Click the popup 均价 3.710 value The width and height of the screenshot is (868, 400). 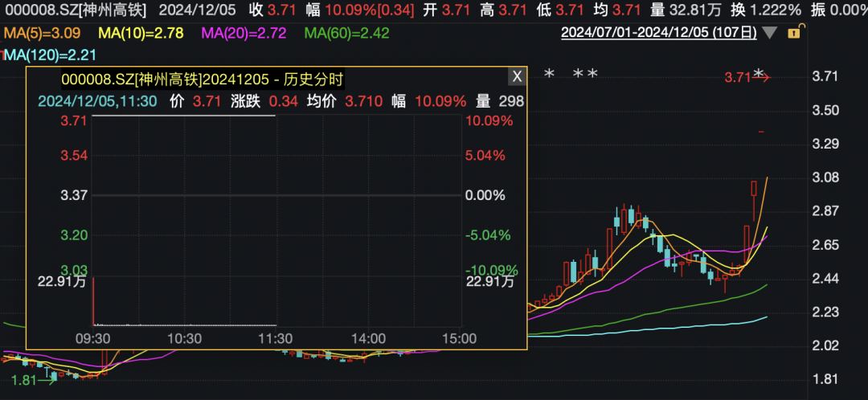click(x=346, y=101)
